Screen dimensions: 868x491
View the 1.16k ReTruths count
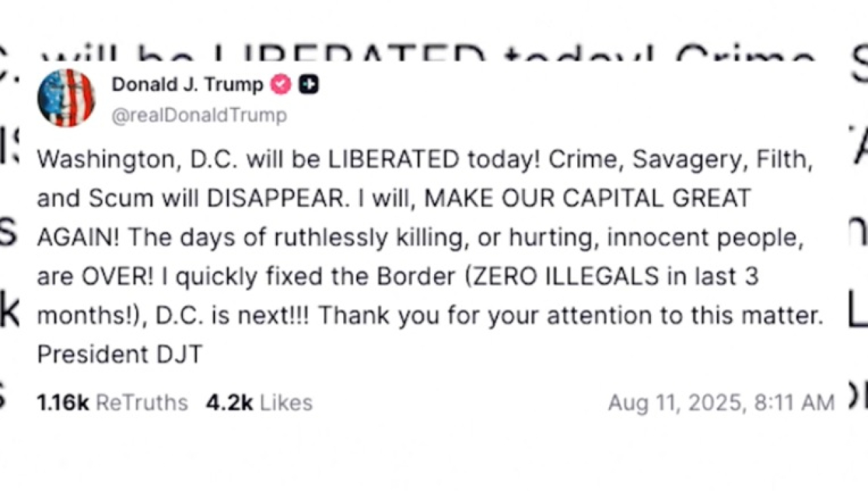[x=62, y=403]
